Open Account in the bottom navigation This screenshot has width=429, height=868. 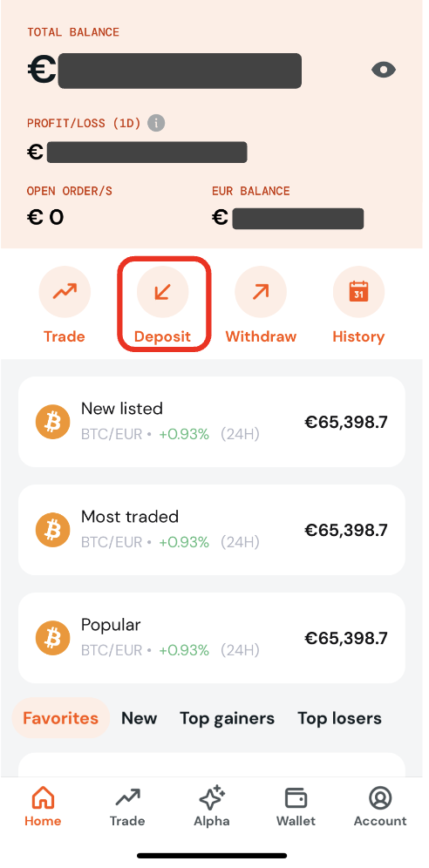380,806
